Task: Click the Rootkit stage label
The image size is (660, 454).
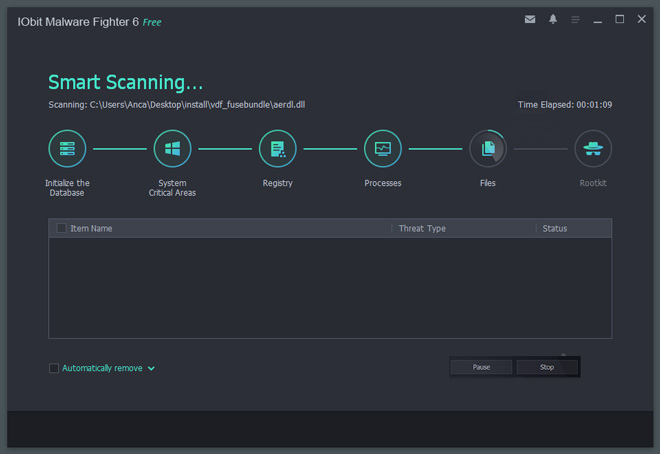Action: pyautogui.click(x=593, y=183)
